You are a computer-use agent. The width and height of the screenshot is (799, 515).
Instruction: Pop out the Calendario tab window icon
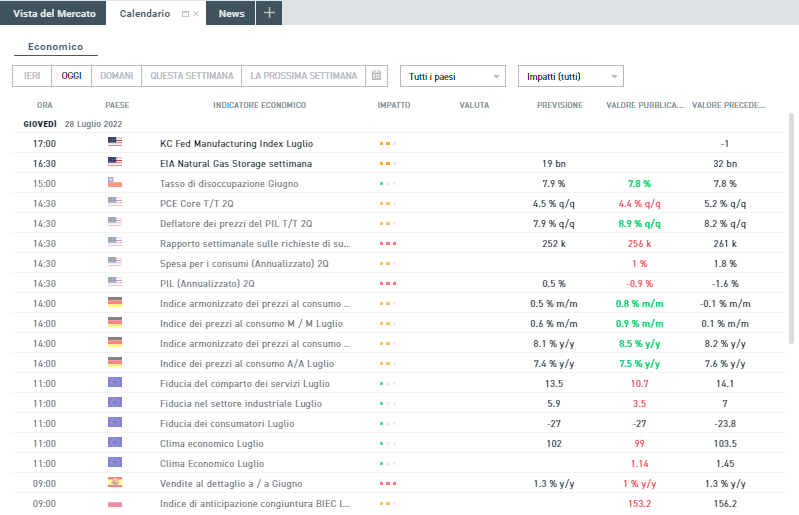pos(185,14)
